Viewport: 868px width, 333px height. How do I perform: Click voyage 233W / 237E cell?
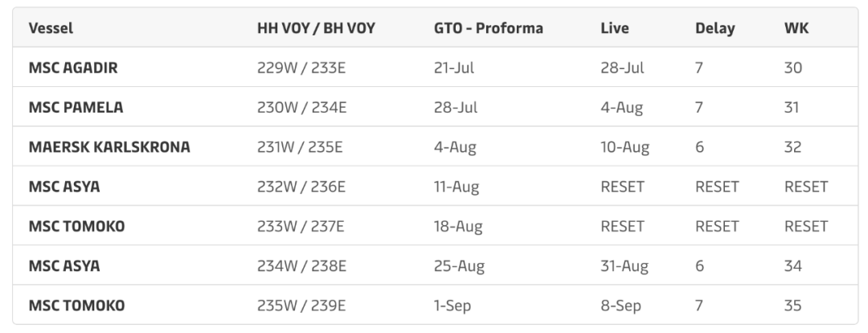pos(301,226)
